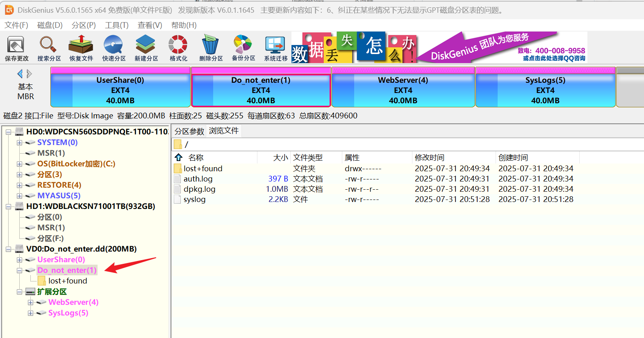The width and height of the screenshot is (644, 338).
Task: Click the 快速分区 quick partition icon
Action: point(114,48)
